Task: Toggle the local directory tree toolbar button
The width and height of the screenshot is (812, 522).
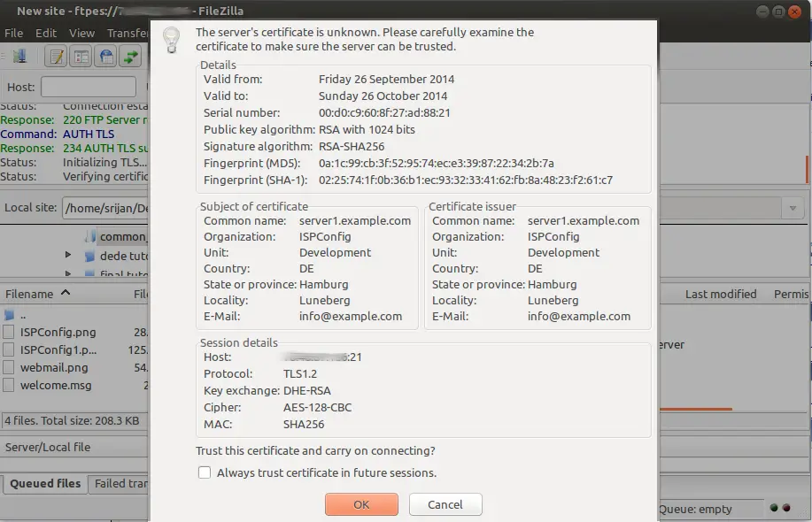Action: pyautogui.click(x=81, y=57)
